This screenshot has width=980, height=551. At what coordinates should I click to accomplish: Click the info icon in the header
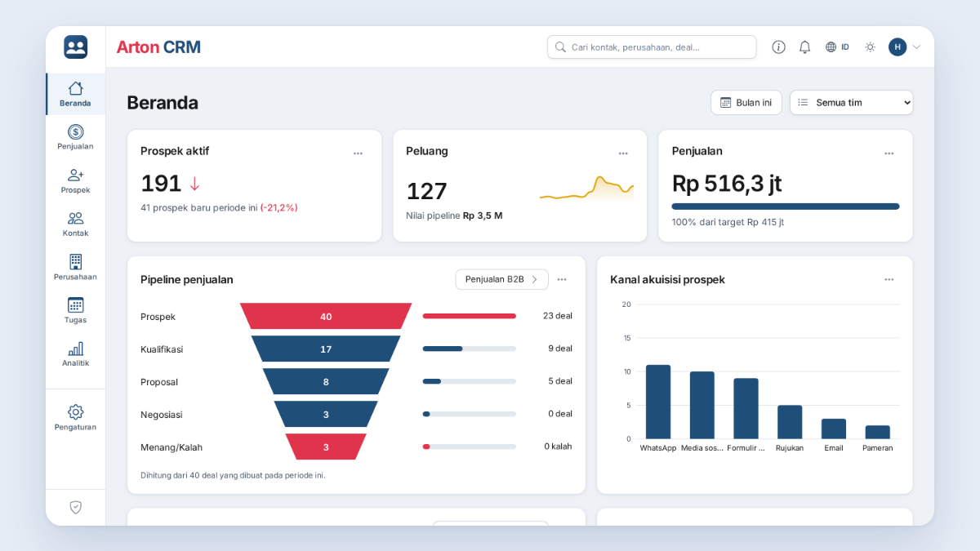(x=778, y=47)
